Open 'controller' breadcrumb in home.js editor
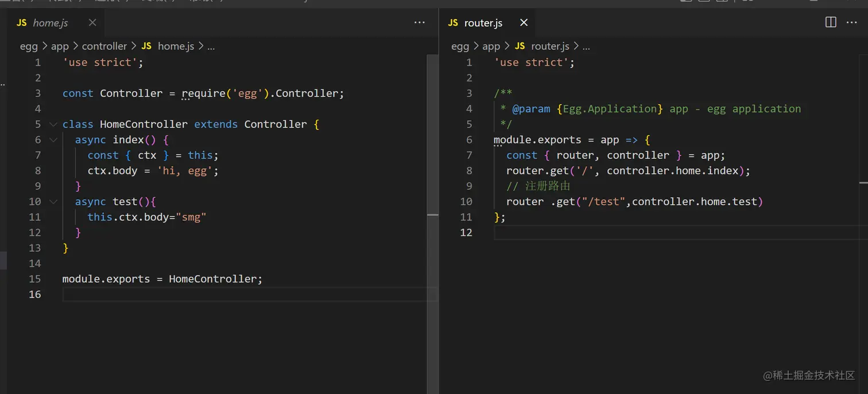Viewport: 868px width, 394px height. point(104,46)
